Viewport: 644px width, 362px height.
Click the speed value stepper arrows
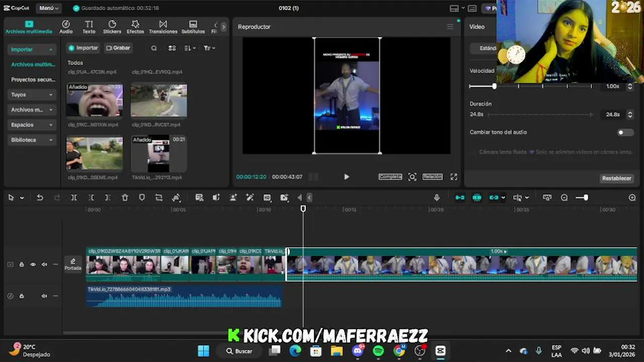pos(630,86)
